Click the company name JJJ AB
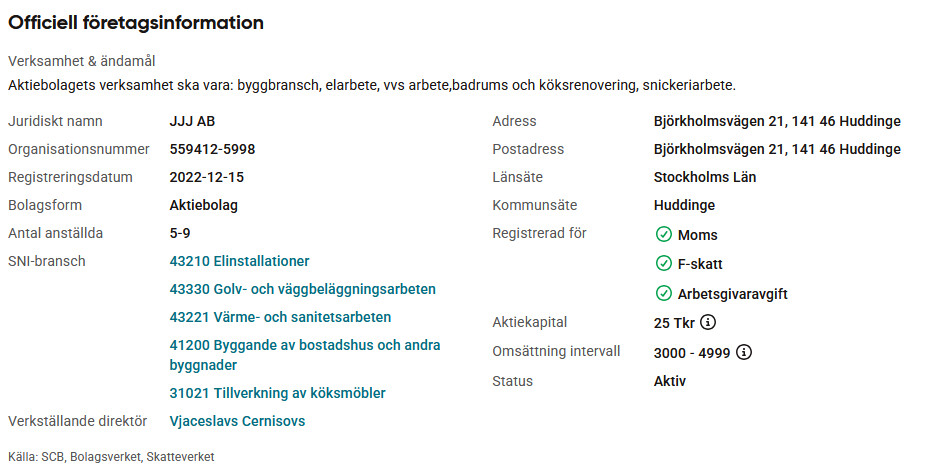Viewport: 949px width, 469px height. click(192, 121)
